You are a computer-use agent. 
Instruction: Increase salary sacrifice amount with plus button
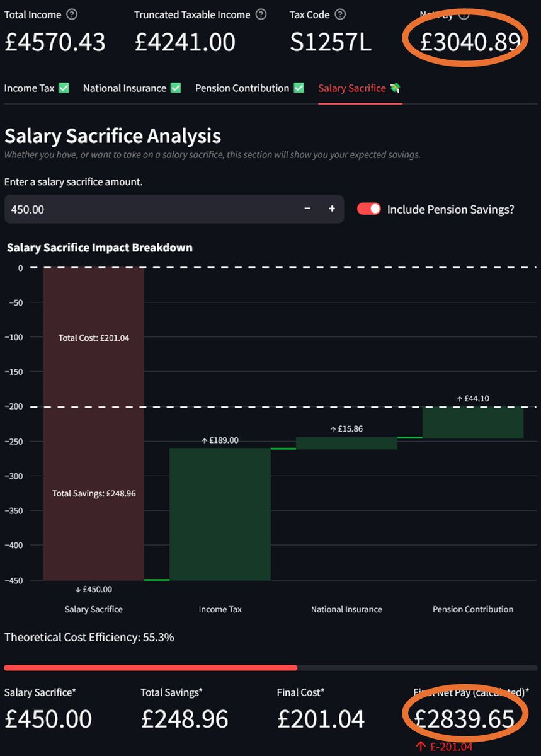point(332,209)
